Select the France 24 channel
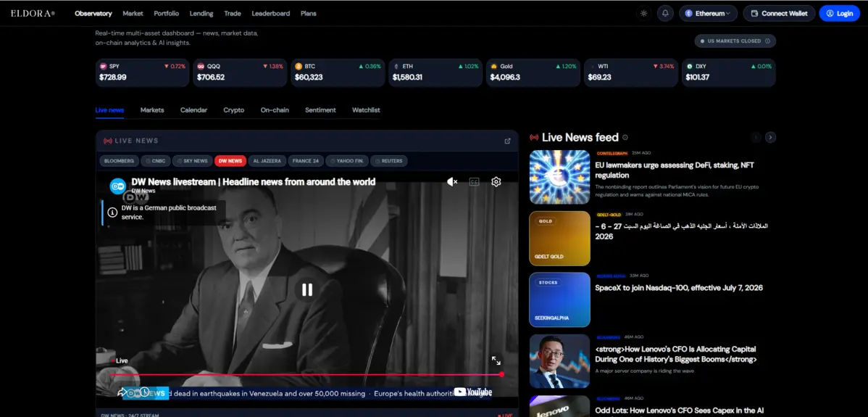This screenshot has width=868, height=417. 306,161
